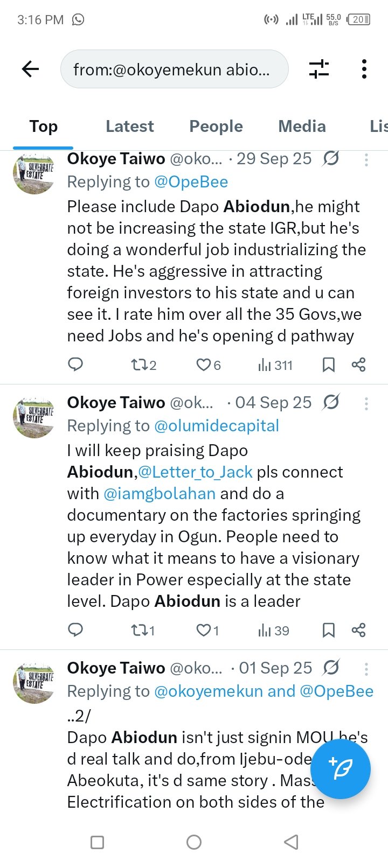
Task: Expand more options on 29 Sep tweet
Action: (366, 159)
